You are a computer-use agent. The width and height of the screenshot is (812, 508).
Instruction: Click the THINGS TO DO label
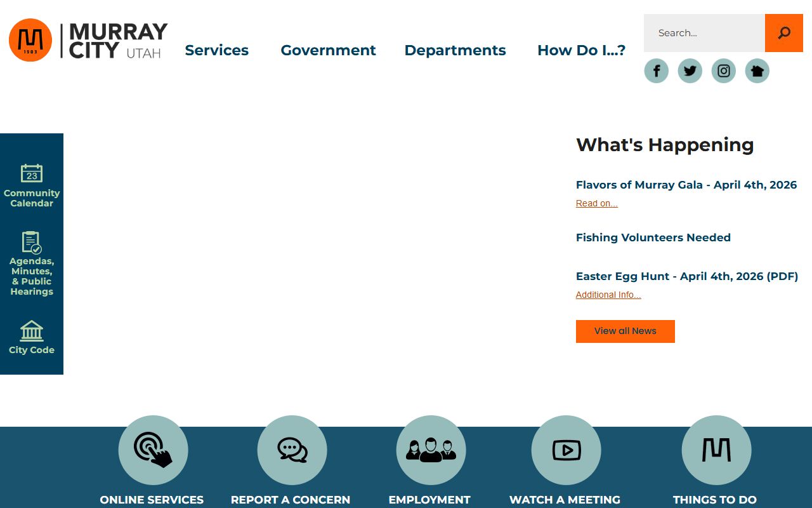coord(715,500)
